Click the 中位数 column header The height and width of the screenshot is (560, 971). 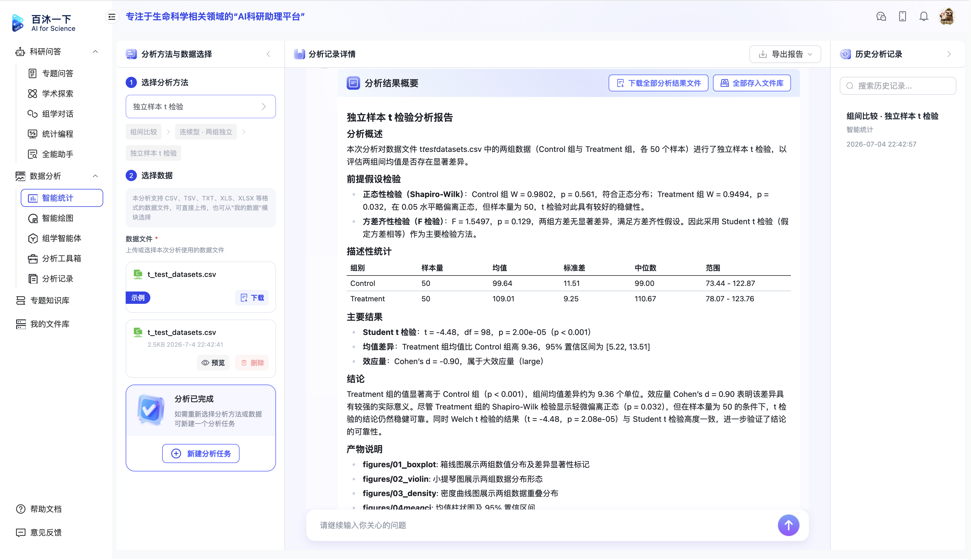coord(645,268)
